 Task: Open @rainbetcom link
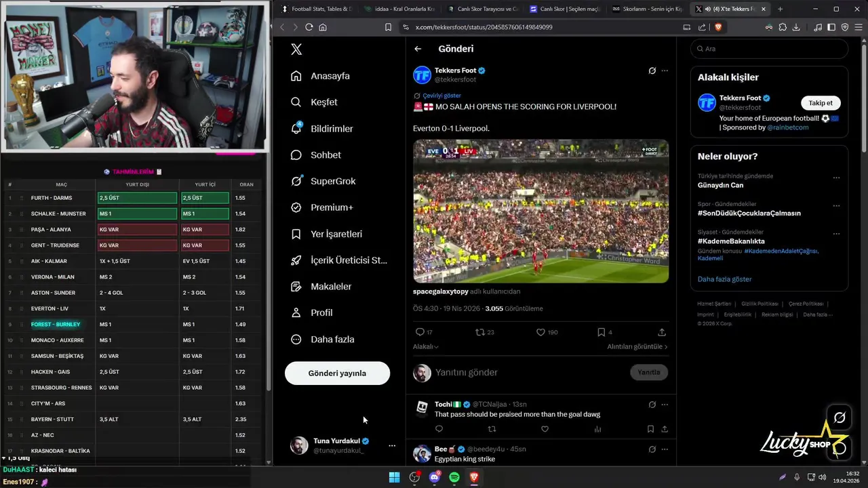coord(788,127)
